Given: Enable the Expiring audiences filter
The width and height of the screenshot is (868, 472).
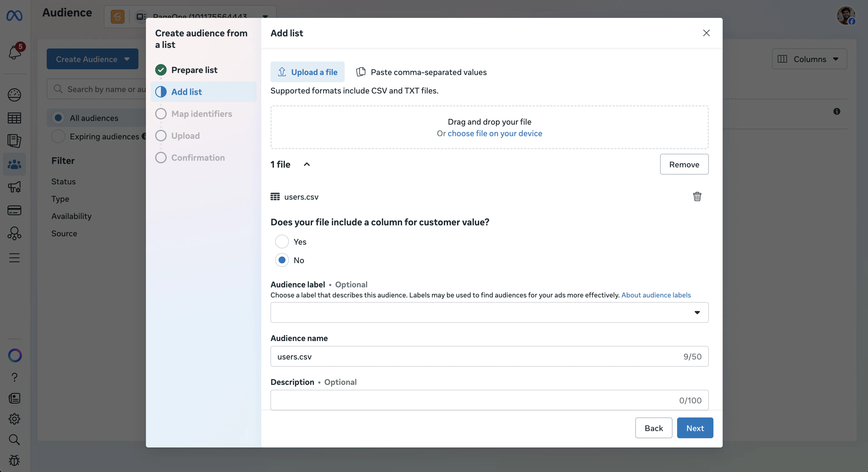Looking at the screenshot, I should coord(58,136).
